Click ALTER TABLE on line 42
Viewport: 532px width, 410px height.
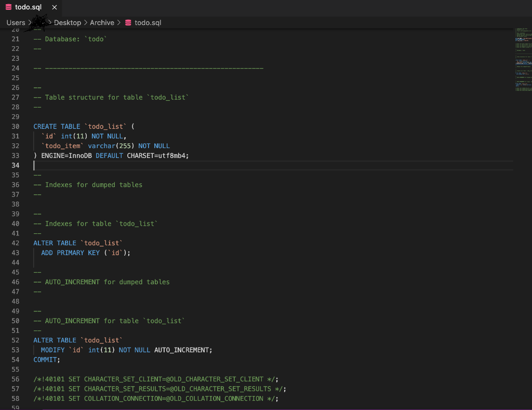(55, 243)
